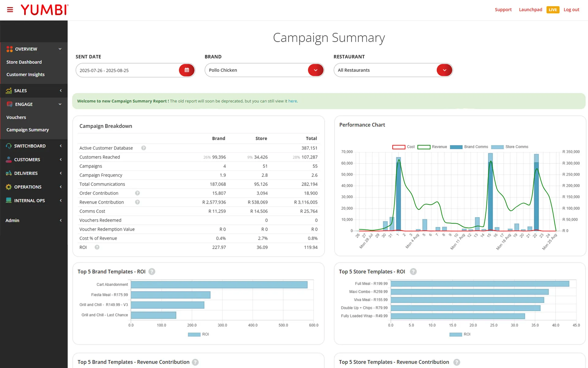
Task: Open Campaign Summary in sidebar
Action: 28,130
